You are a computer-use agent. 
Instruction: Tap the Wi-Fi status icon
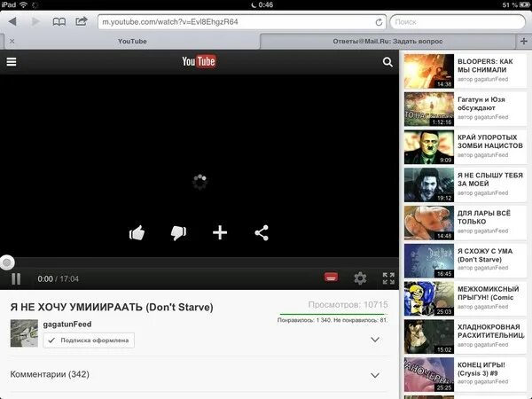pos(23,4)
